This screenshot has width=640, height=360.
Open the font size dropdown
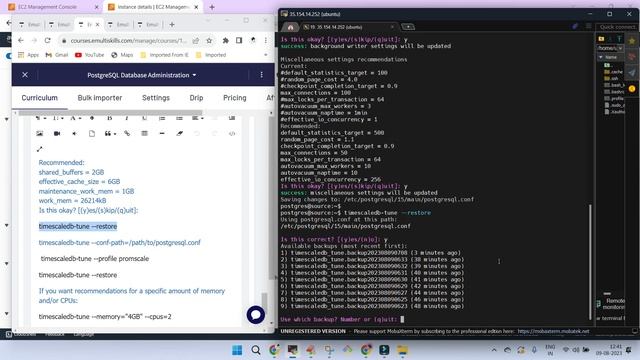(58, 118)
